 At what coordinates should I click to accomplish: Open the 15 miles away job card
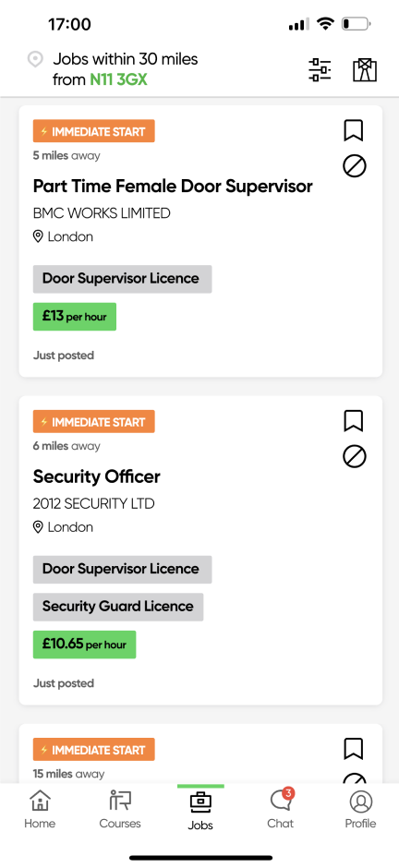click(200, 753)
